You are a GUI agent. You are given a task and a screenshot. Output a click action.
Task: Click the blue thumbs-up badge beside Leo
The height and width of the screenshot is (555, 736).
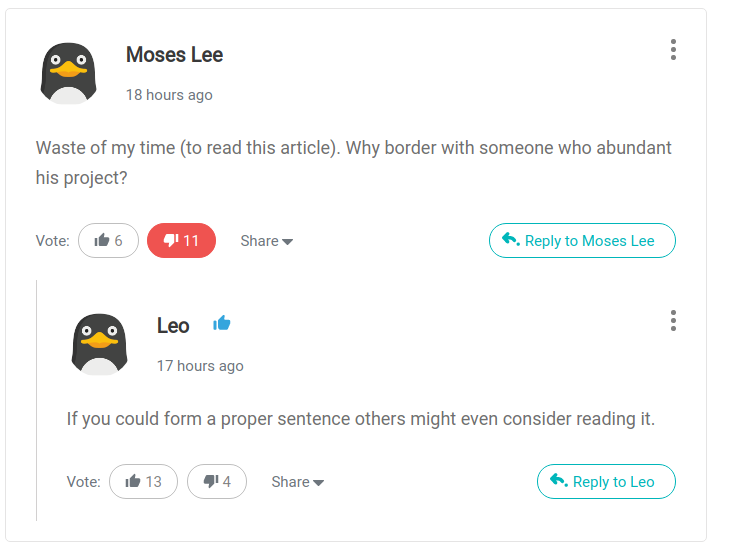point(222,324)
